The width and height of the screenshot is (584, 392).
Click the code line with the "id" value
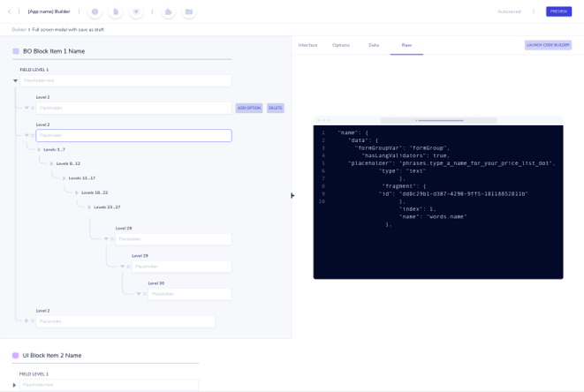click(x=453, y=194)
